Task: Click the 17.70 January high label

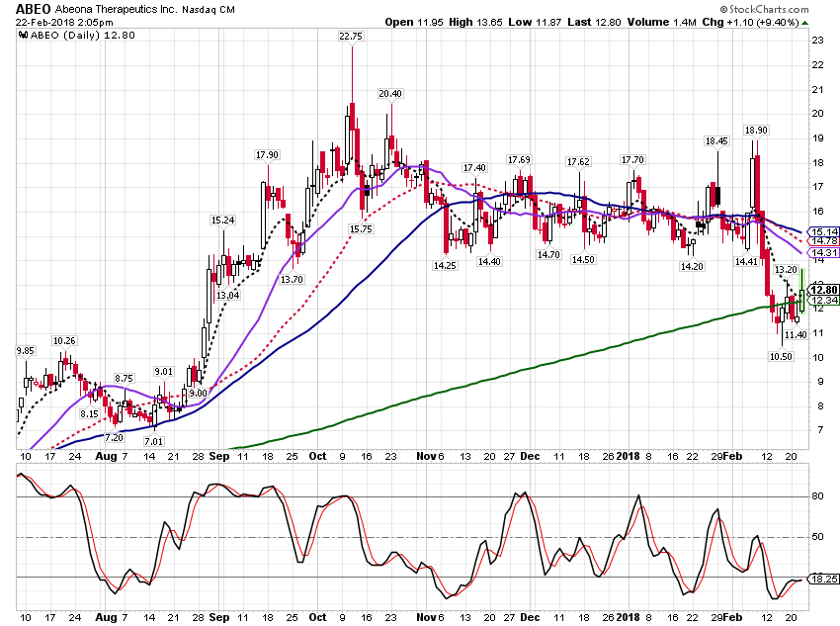Action: pyautogui.click(x=632, y=160)
